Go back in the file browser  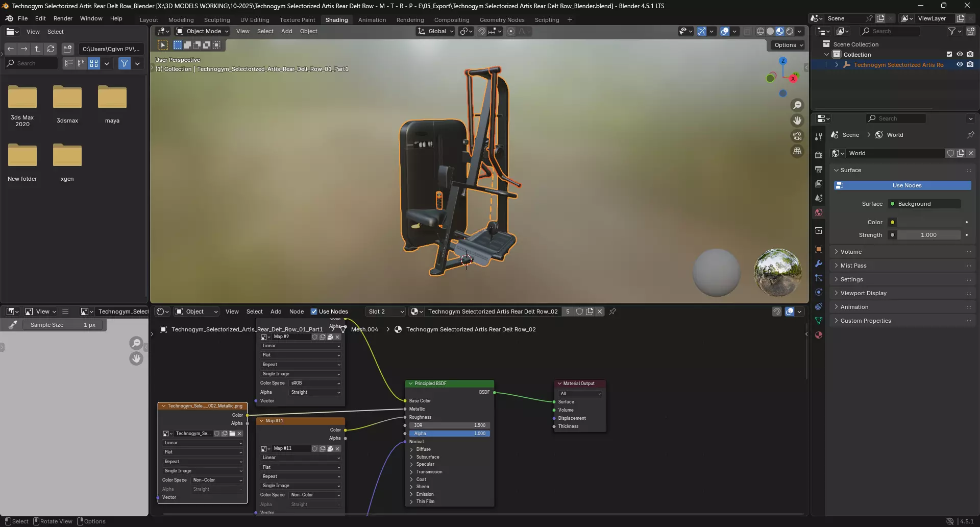click(11, 49)
